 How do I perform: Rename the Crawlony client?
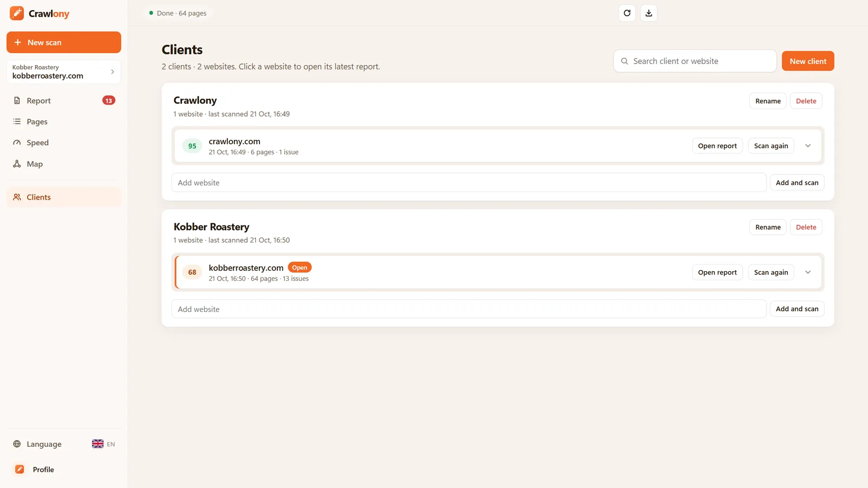[x=768, y=101]
